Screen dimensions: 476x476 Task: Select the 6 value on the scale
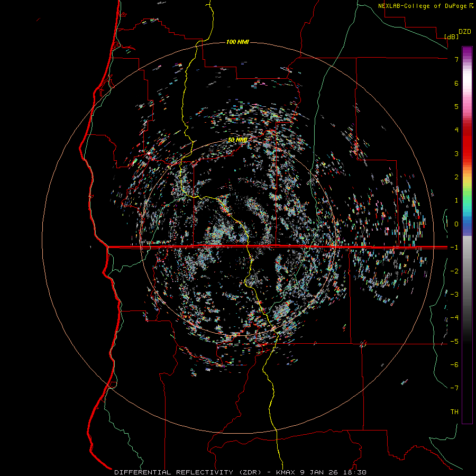click(x=456, y=83)
